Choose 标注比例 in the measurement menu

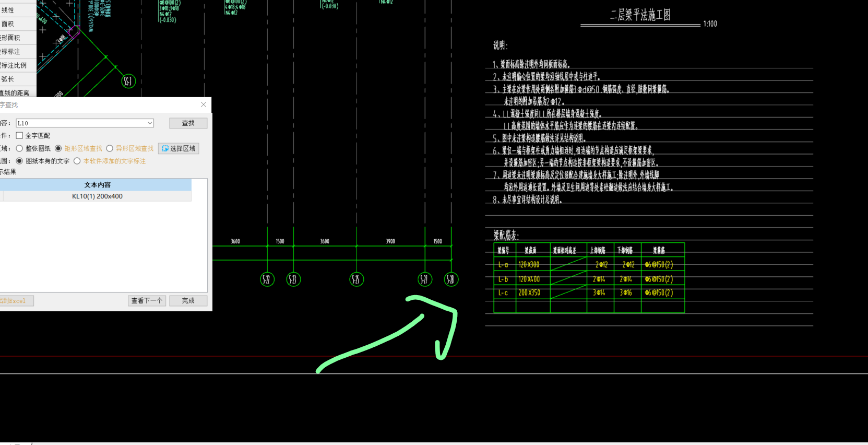point(18,65)
